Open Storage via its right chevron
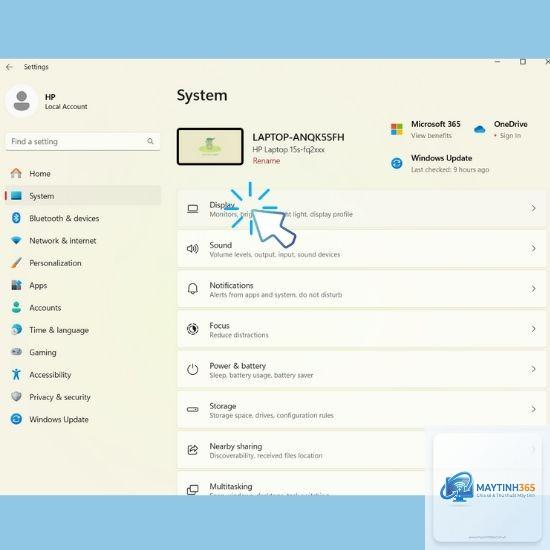This screenshot has height=550, width=550. [x=533, y=409]
